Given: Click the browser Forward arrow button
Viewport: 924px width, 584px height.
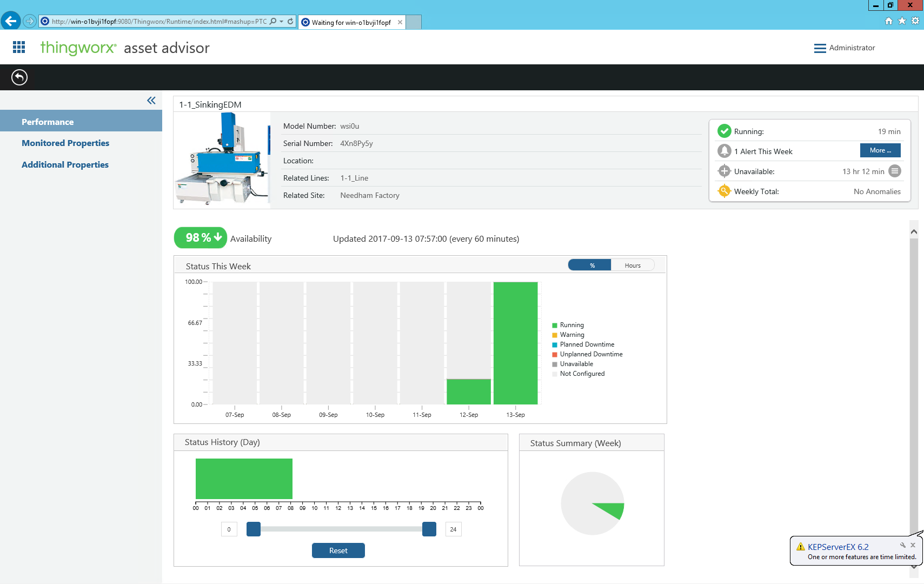Looking at the screenshot, I should pyautogui.click(x=30, y=21).
